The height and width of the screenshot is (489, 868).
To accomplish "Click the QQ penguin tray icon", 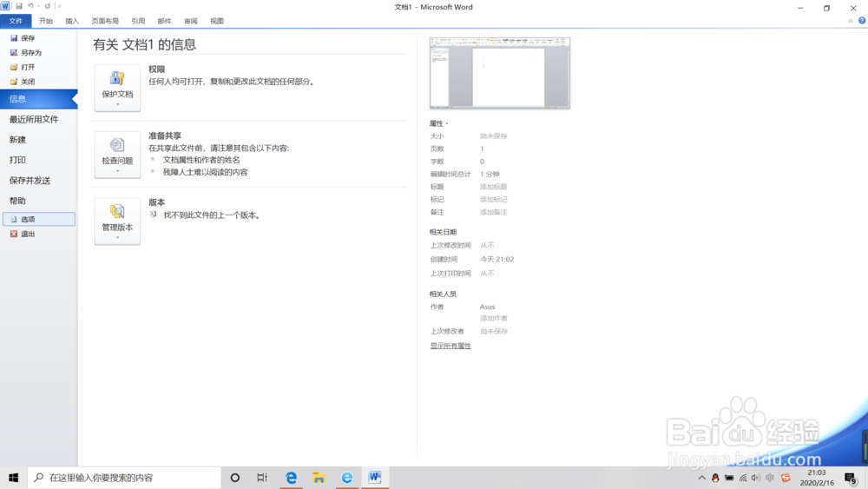I will tap(715, 478).
